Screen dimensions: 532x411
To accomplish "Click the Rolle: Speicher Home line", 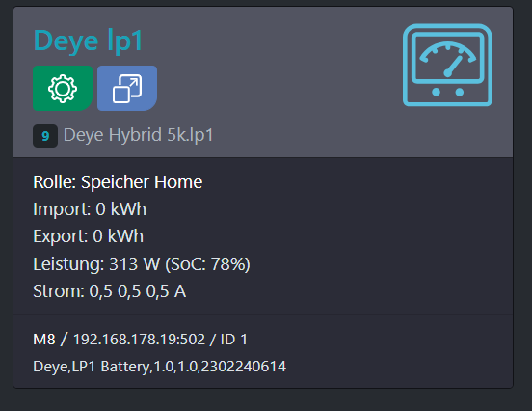I will coord(118,182).
